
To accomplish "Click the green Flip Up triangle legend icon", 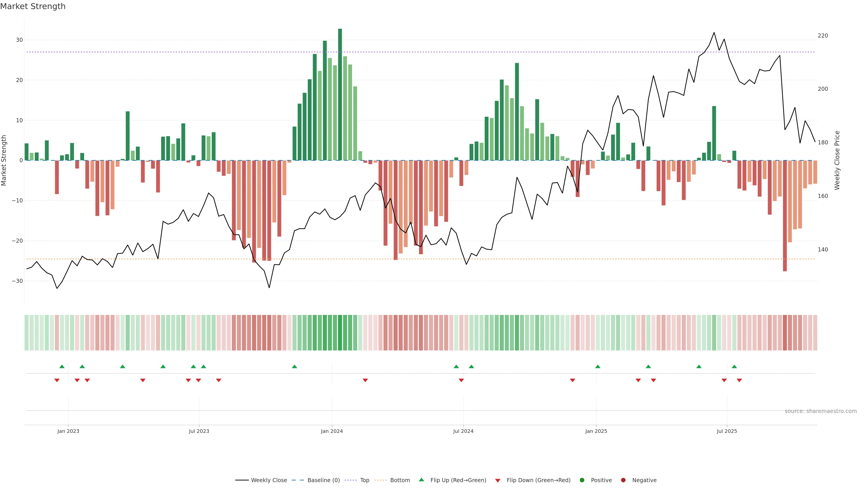I will pos(421,480).
